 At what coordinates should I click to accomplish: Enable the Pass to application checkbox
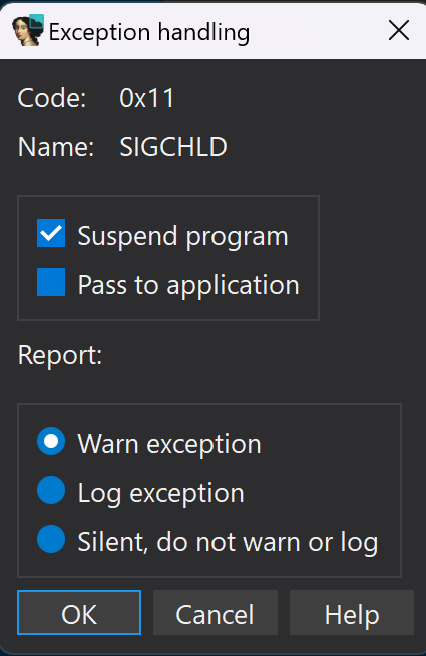click(x=51, y=282)
